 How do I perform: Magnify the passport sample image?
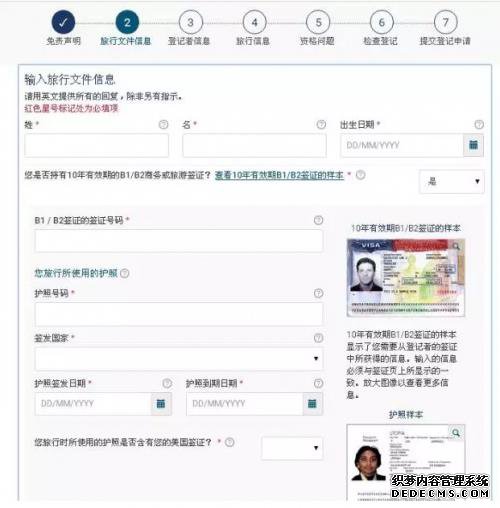[x=456, y=433]
